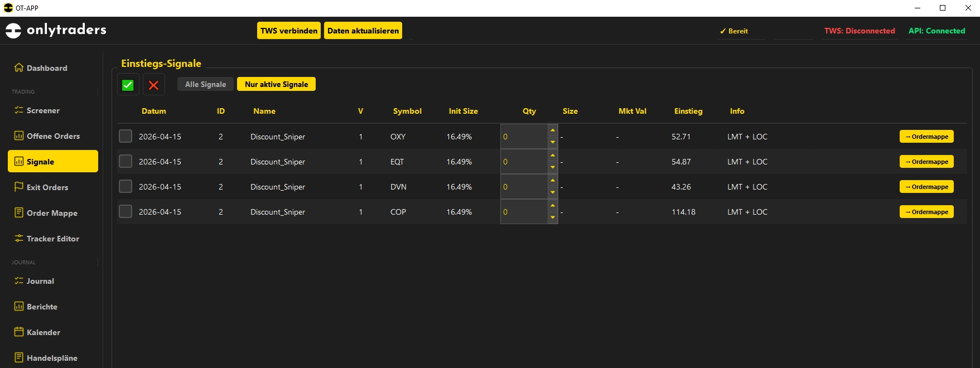Tick the checkbox in the EQT row
The height and width of the screenshot is (368, 980).
[125, 162]
